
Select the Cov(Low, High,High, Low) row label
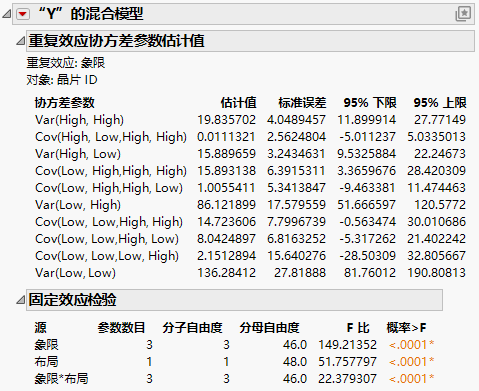[x=109, y=188]
